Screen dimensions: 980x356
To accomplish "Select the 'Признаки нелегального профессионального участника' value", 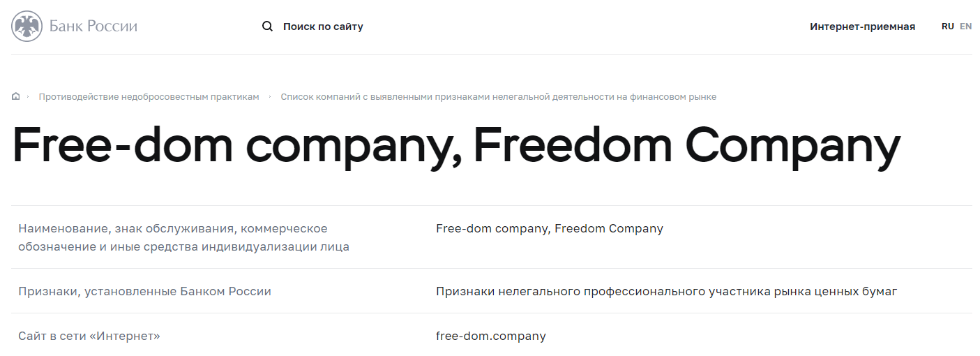I will (x=666, y=291).
